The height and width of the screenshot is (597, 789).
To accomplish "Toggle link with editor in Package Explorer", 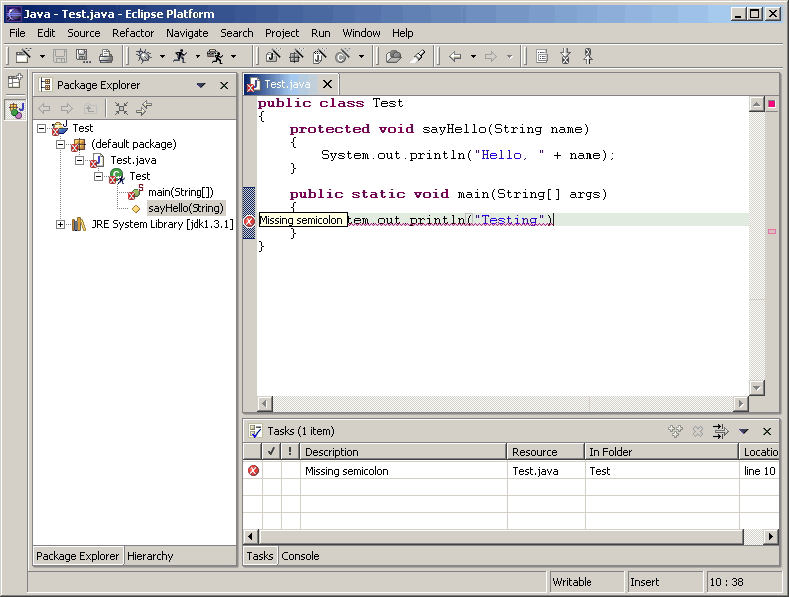I will 145,109.
